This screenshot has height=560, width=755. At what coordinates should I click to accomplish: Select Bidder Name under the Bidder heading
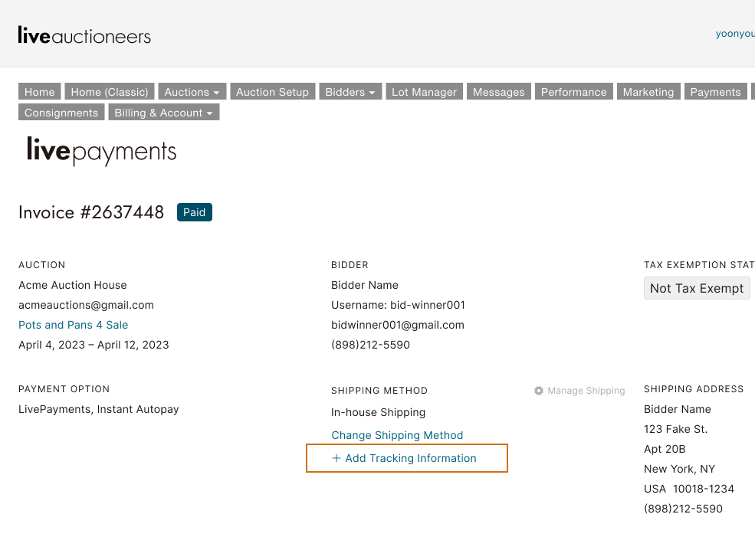click(x=365, y=285)
